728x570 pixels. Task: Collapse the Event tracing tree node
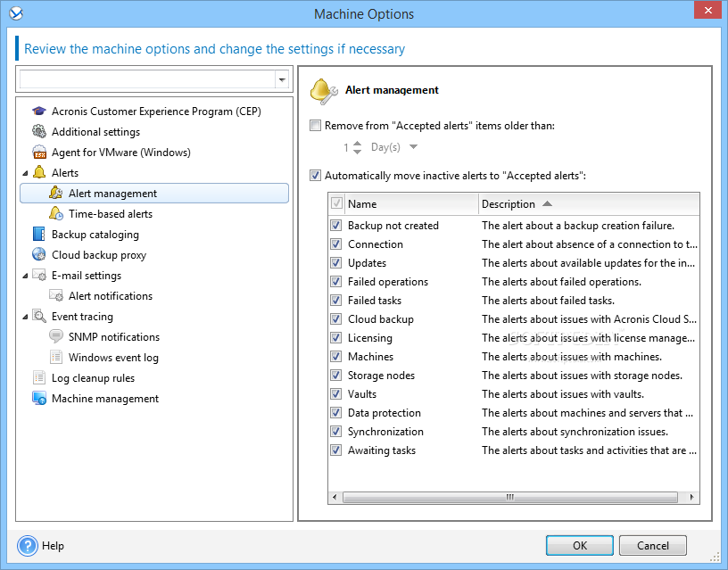tap(25, 317)
